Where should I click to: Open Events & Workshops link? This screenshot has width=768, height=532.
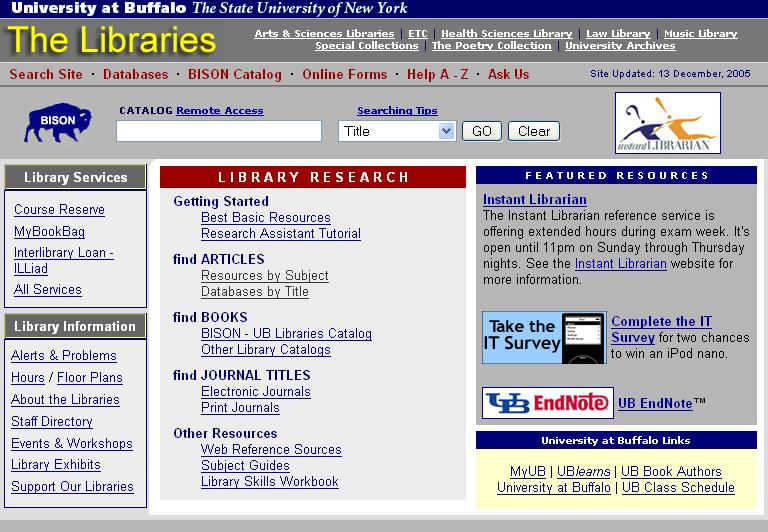72,443
